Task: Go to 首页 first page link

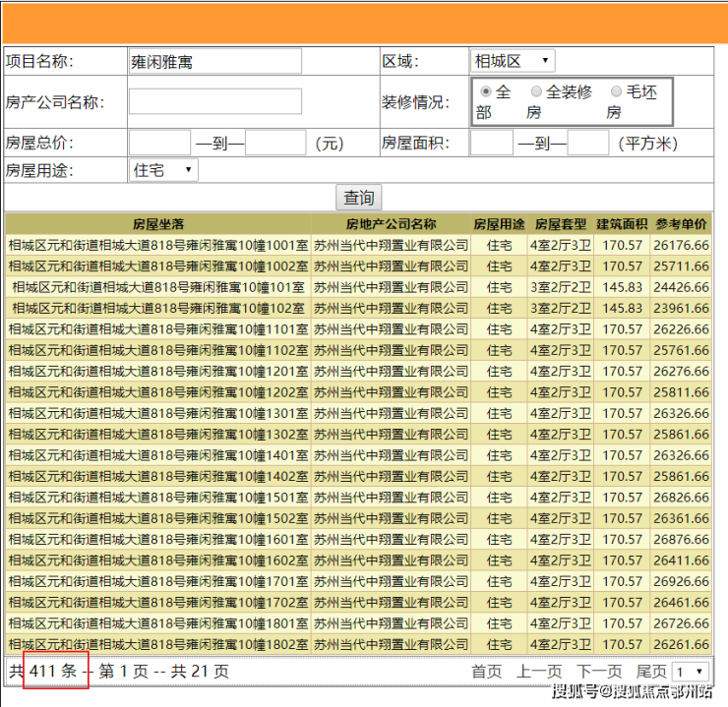Action: 486,671
